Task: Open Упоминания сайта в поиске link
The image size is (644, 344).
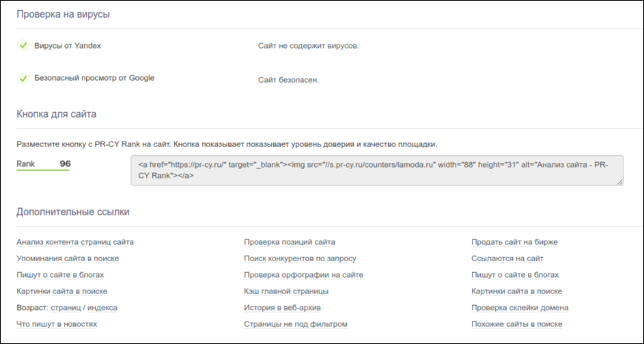Action: point(68,259)
